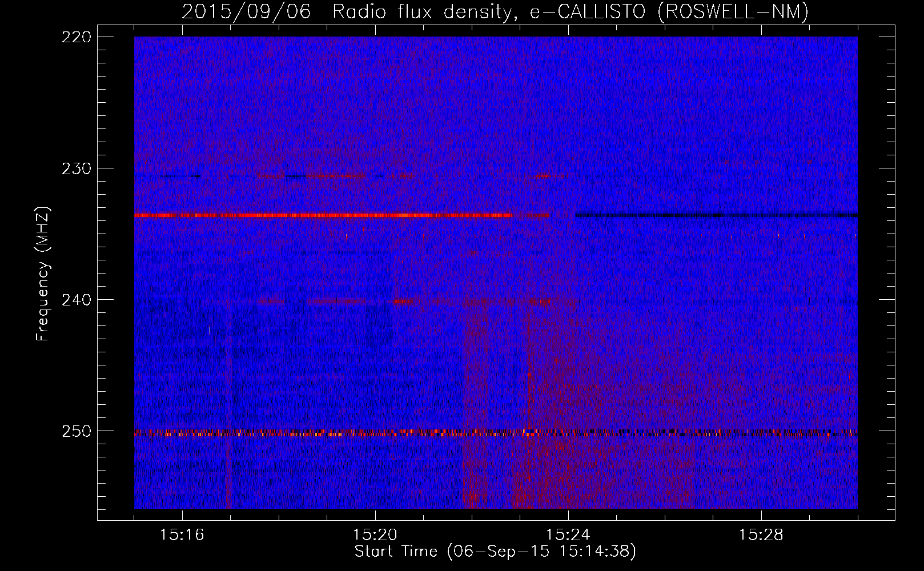924x571 pixels.
Task: Click the 250 frequency tick label
Action: 76,432
